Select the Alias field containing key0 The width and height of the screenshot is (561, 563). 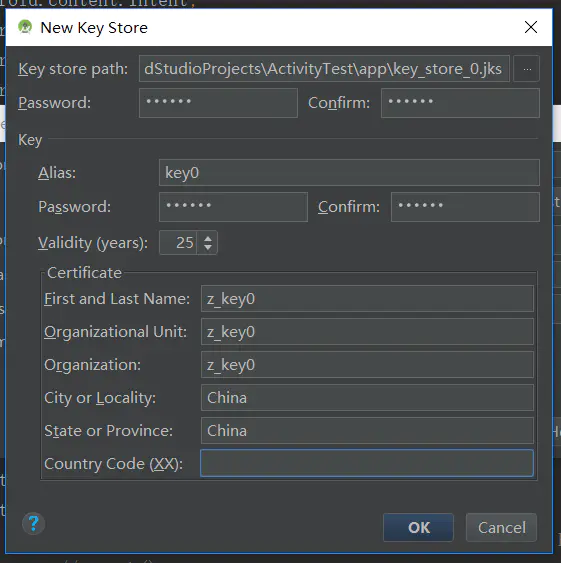pos(349,173)
